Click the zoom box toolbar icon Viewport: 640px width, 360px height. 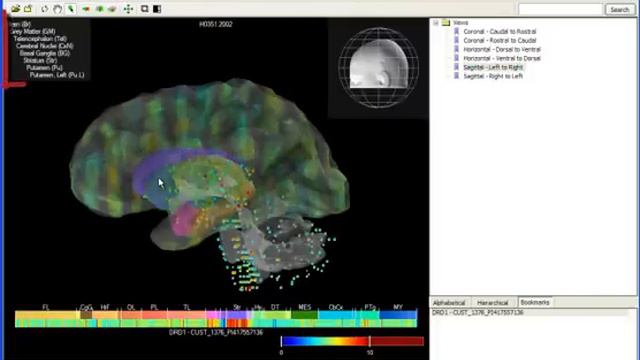tap(144, 9)
